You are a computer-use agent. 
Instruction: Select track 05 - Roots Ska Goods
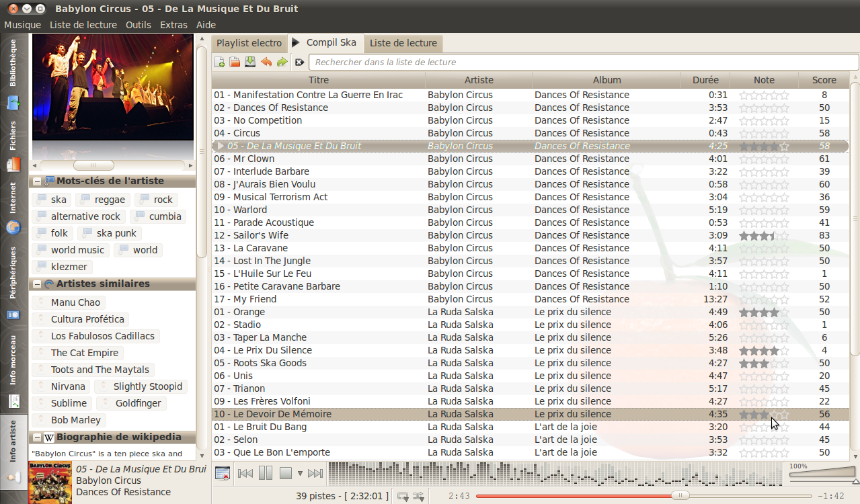click(531, 363)
